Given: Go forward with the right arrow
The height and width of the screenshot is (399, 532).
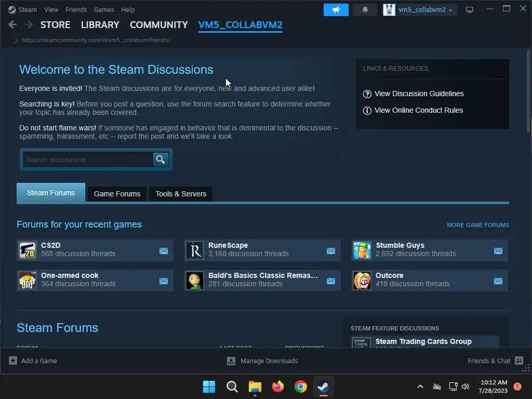Looking at the screenshot, I should pos(29,24).
